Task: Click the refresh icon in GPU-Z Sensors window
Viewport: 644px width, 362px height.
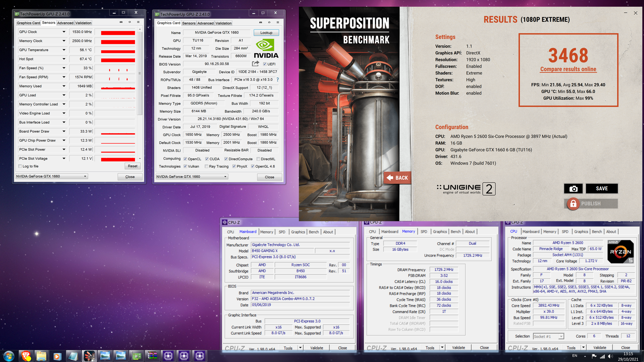Action: pos(130,22)
